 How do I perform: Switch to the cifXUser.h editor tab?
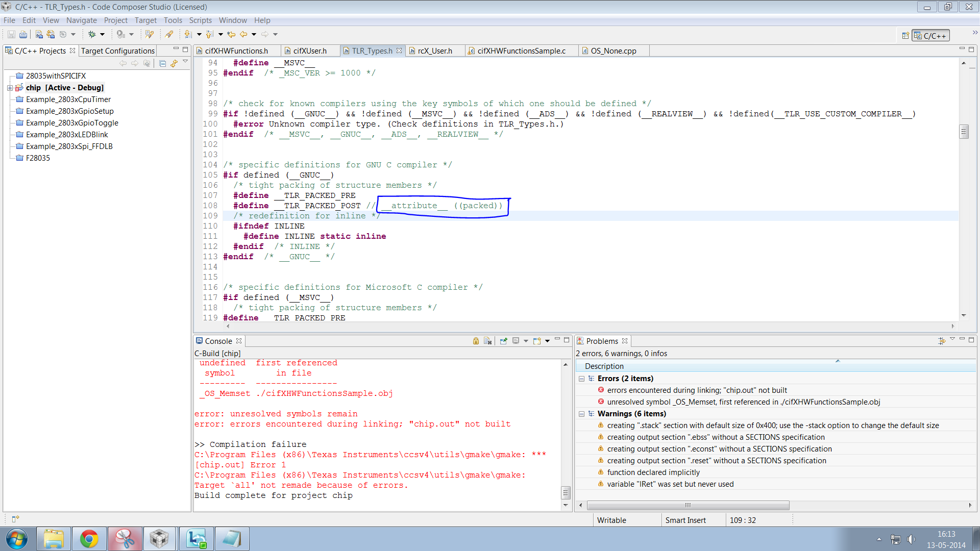pos(310,51)
